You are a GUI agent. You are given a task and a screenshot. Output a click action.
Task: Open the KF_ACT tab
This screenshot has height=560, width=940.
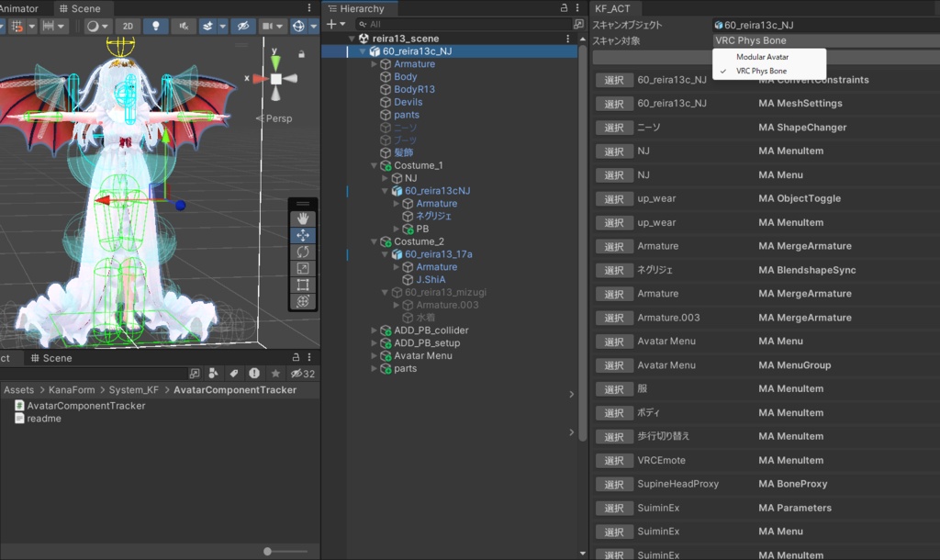pos(612,8)
